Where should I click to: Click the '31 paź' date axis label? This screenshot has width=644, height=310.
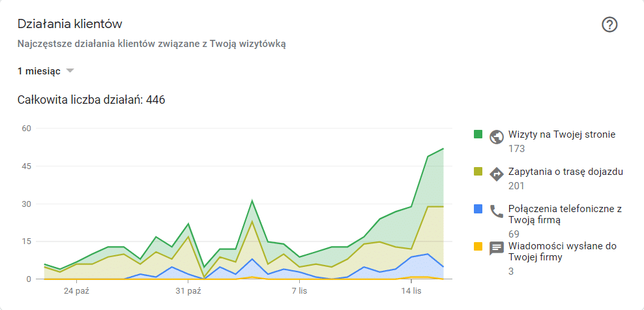point(188,290)
